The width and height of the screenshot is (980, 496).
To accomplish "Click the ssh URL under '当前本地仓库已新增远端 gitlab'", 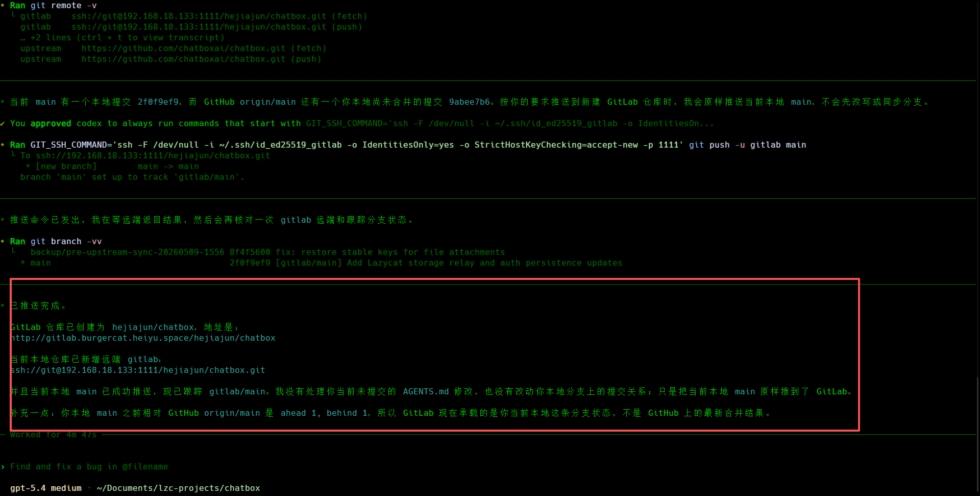I will [138, 370].
